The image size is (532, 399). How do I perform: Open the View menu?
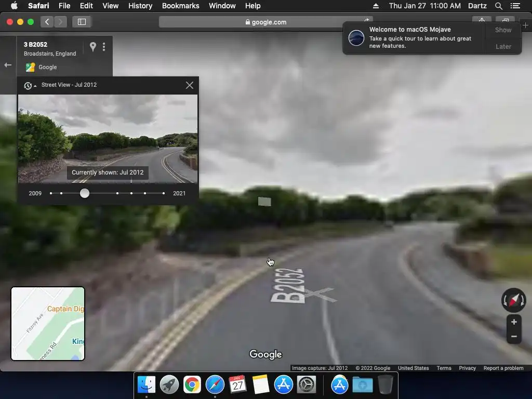(110, 6)
